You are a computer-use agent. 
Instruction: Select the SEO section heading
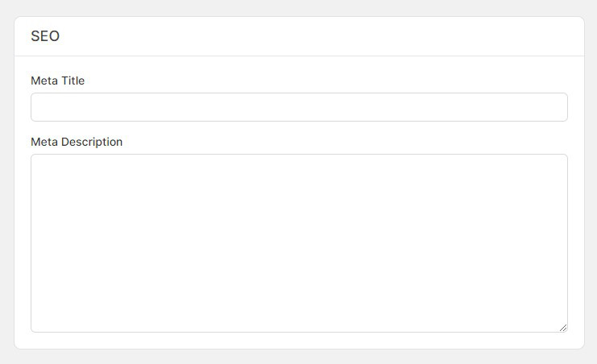45,36
